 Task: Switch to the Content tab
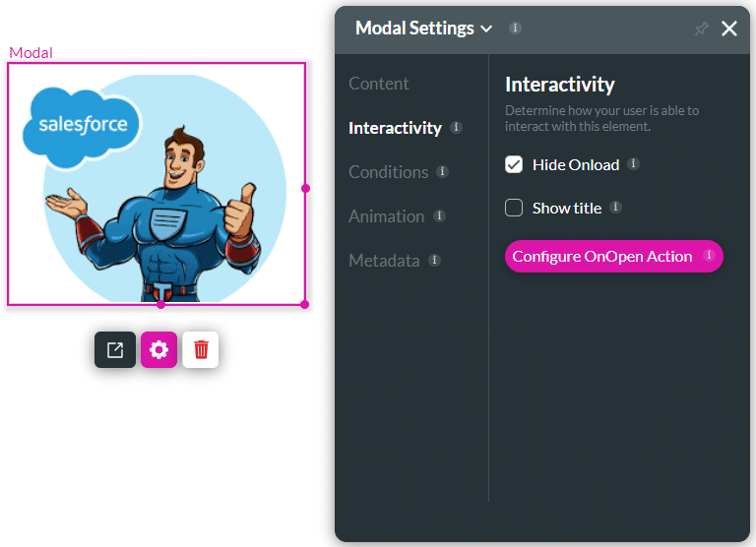click(x=379, y=84)
